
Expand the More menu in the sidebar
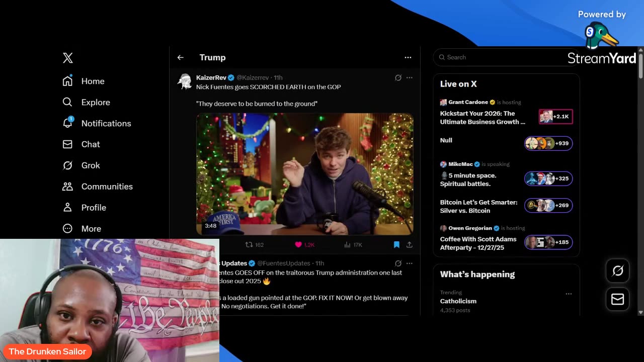pyautogui.click(x=82, y=229)
